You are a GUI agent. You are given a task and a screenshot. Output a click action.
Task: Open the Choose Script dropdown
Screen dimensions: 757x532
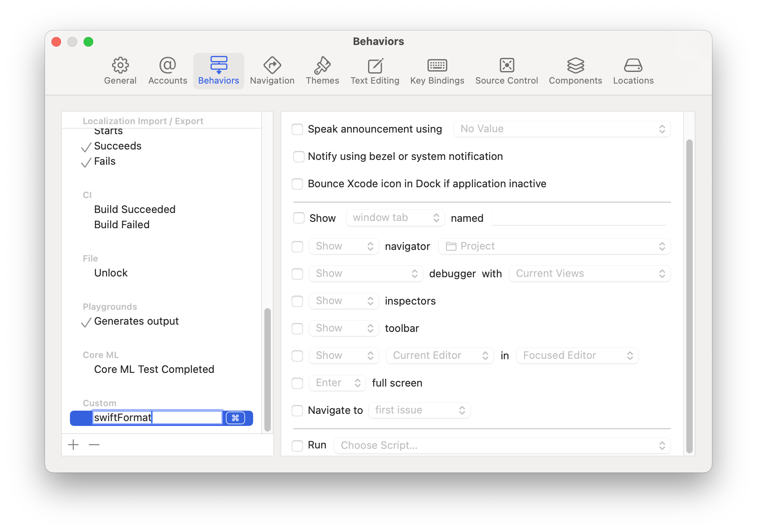(x=502, y=446)
